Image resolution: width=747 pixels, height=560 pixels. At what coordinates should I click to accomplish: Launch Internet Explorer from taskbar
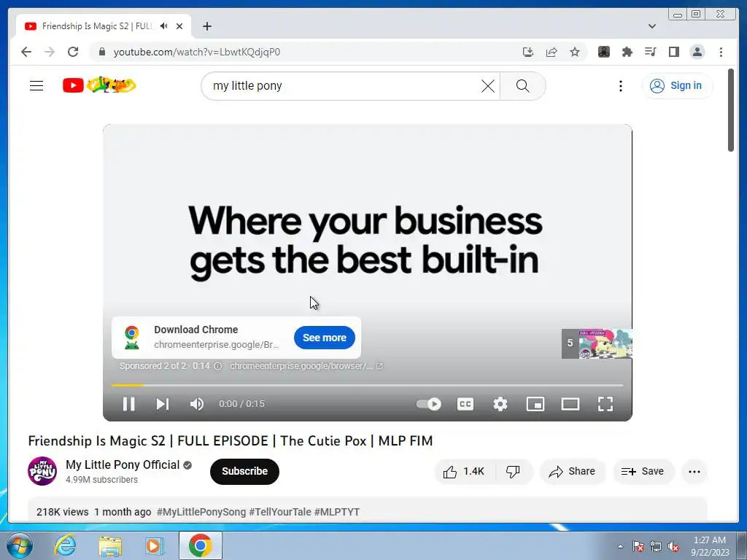[65, 545]
